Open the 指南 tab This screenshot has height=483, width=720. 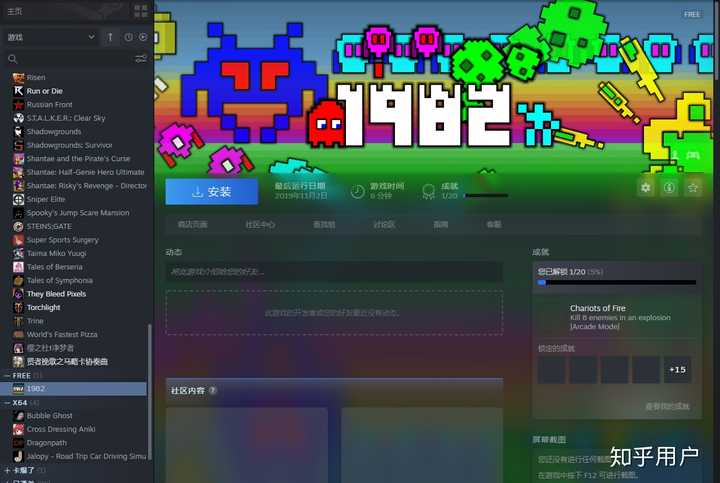click(x=441, y=225)
